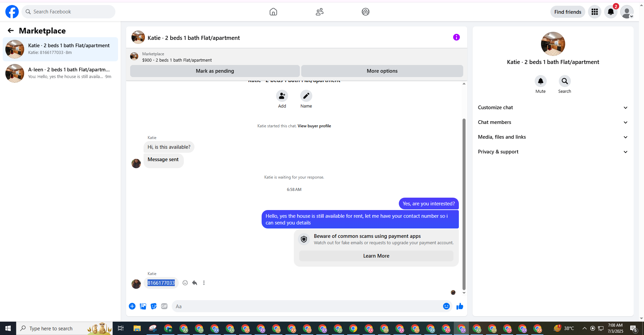Show hidden system tray icons
644x335 pixels.
[x=584, y=328]
